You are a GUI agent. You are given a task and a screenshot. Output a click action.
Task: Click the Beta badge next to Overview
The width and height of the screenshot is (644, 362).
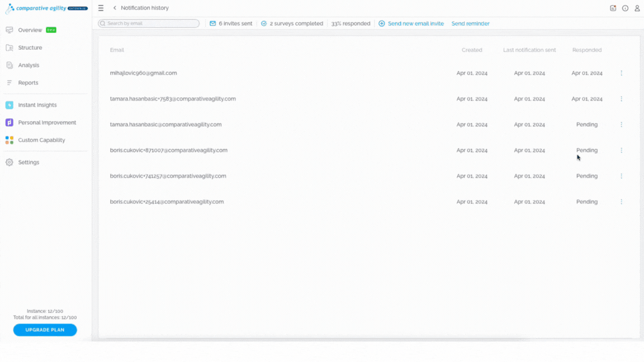pyautogui.click(x=51, y=30)
